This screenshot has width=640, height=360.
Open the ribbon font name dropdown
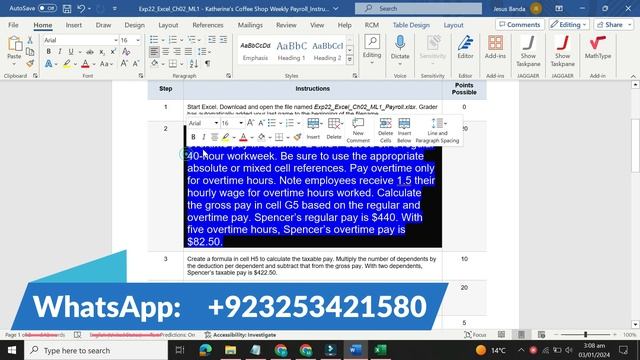pos(116,40)
